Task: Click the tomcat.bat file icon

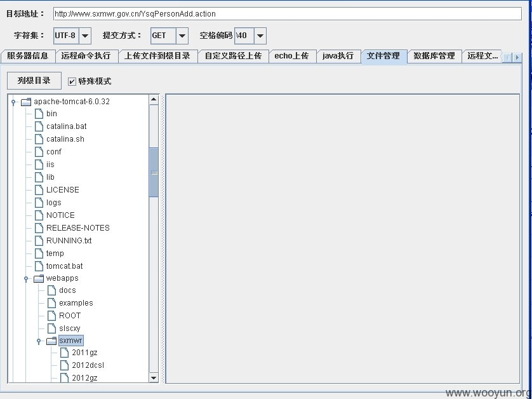Action: click(39, 266)
